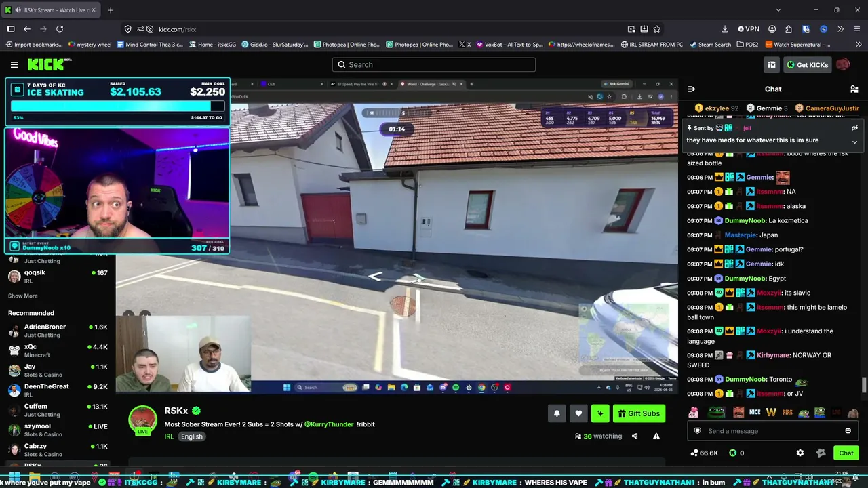Open the Jay Slots & Casino channel
Image resolution: width=868 pixels, height=488 pixels.
[58, 371]
